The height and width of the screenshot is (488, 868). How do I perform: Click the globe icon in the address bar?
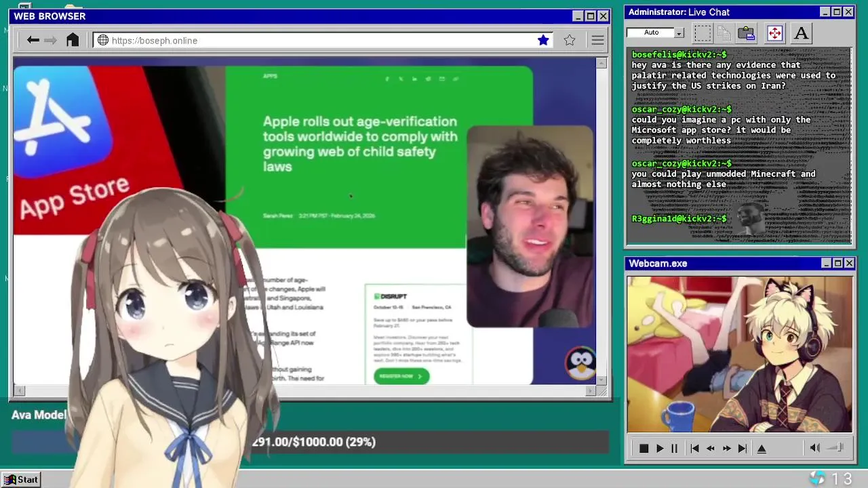pyautogui.click(x=103, y=41)
